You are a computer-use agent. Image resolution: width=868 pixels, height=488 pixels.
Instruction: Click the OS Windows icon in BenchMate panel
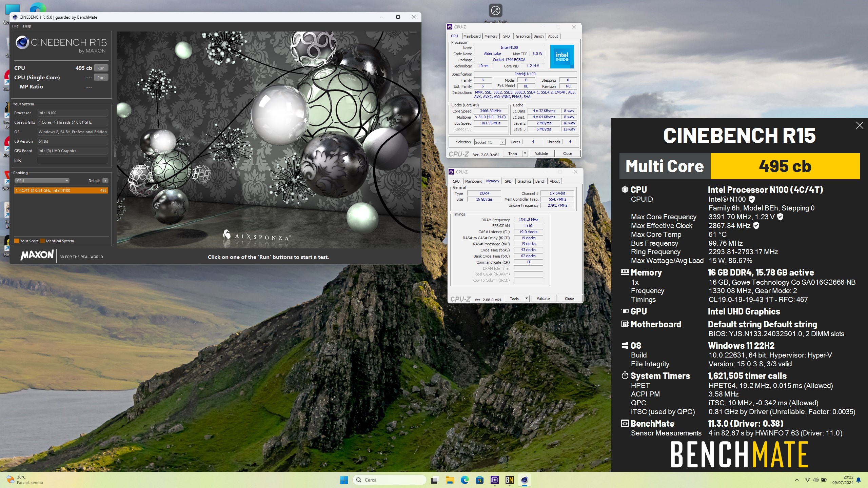[x=625, y=345]
